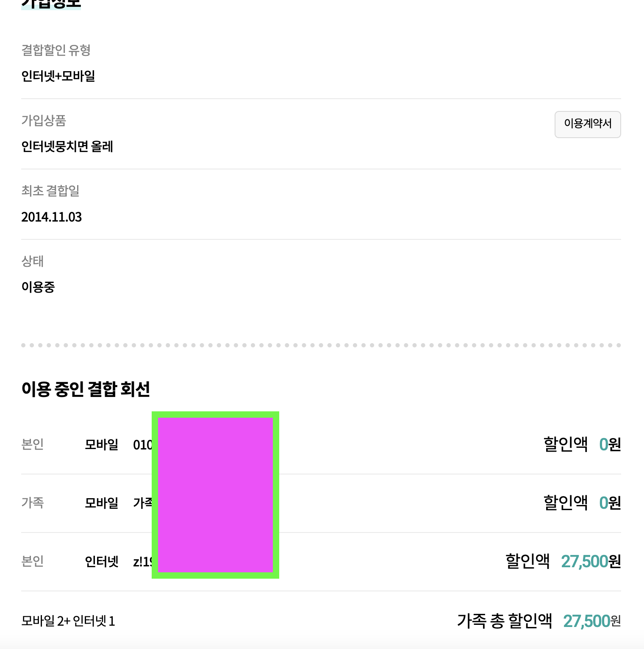Image resolution: width=644 pixels, height=649 pixels.
Task: Click 모바일 in the 가족 row
Action: (x=102, y=503)
